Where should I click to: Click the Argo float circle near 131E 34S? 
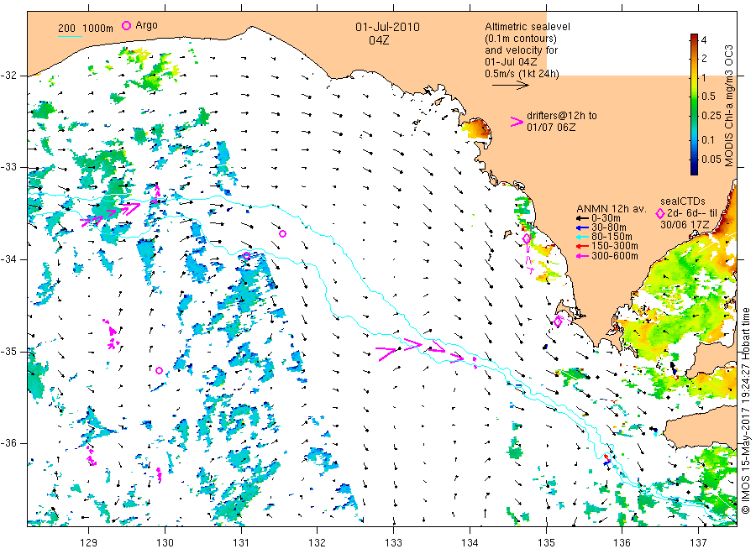pos(247,256)
